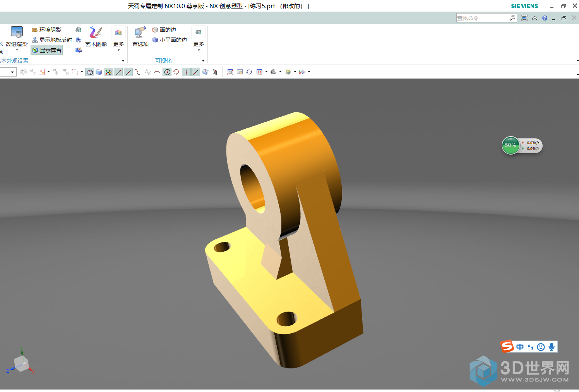Open the selection filter combo box

pyautogui.click(x=8, y=72)
